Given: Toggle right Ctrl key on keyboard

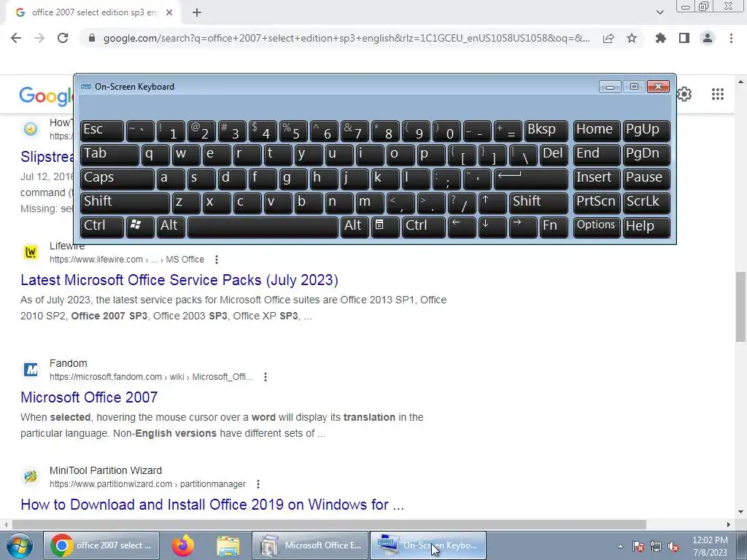Looking at the screenshot, I should (424, 227).
